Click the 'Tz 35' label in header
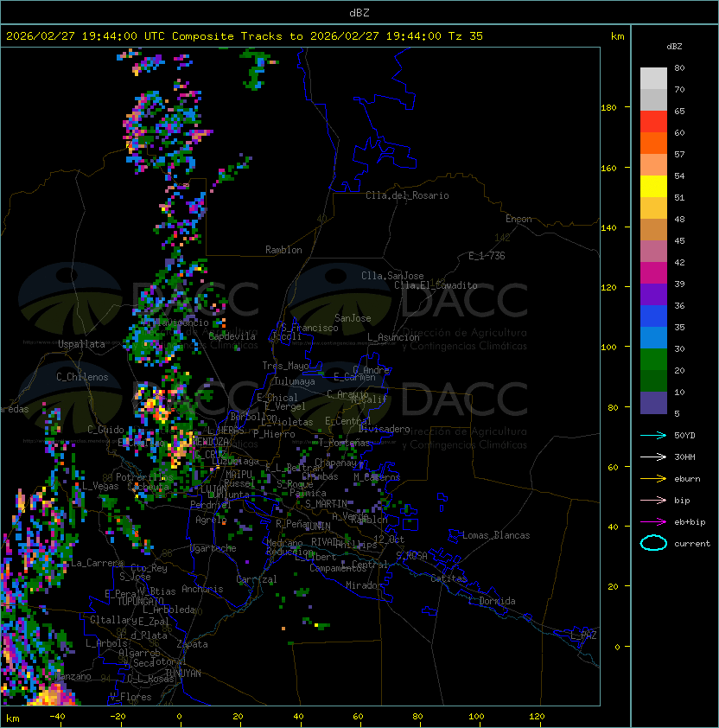 [466, 36]
